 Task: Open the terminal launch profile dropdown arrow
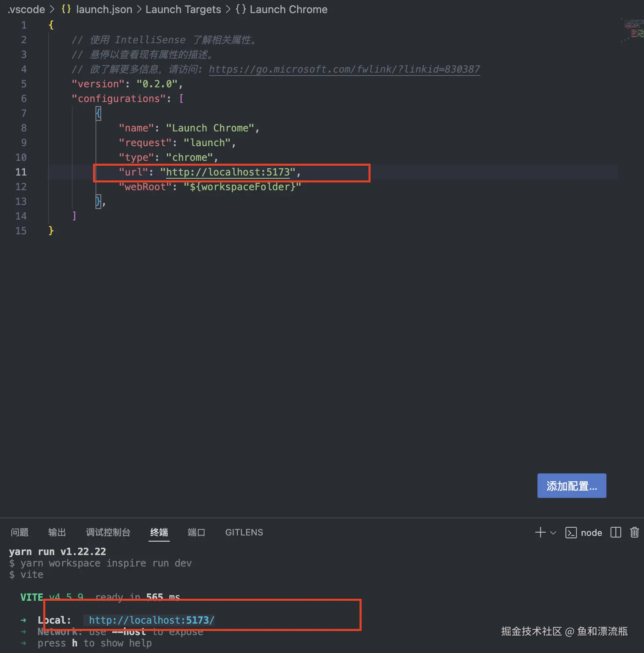553,533
